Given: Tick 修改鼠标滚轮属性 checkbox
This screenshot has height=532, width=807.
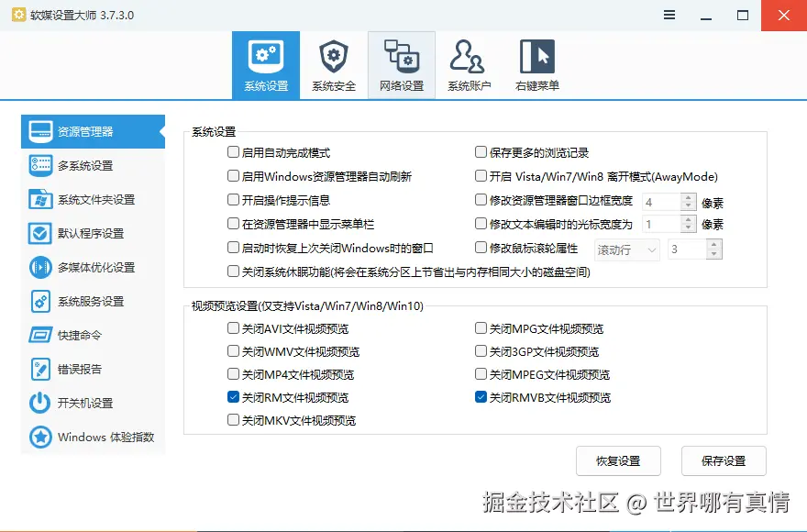Looking at the screenshot, I should click(x=481, y=248).
